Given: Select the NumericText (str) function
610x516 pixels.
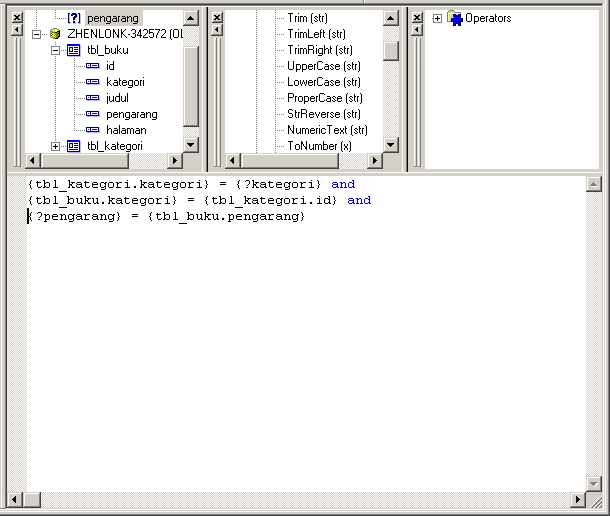Looking at the screenshot, I should (x=327, y=130).
